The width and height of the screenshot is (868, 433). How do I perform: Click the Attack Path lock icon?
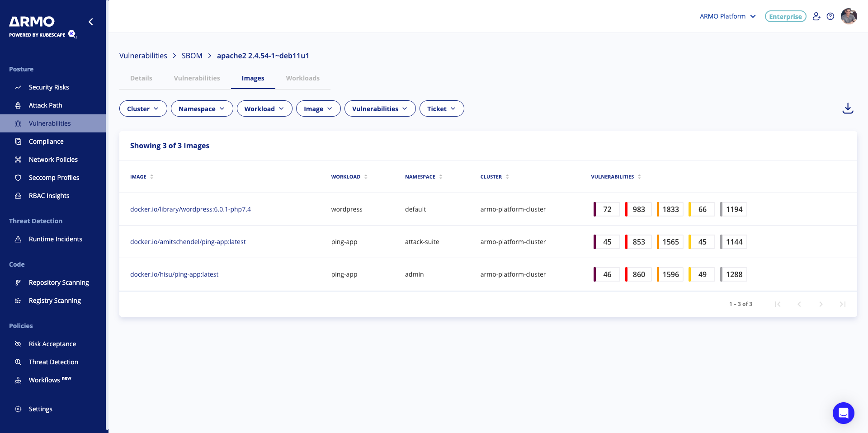(x=18, y=105)
